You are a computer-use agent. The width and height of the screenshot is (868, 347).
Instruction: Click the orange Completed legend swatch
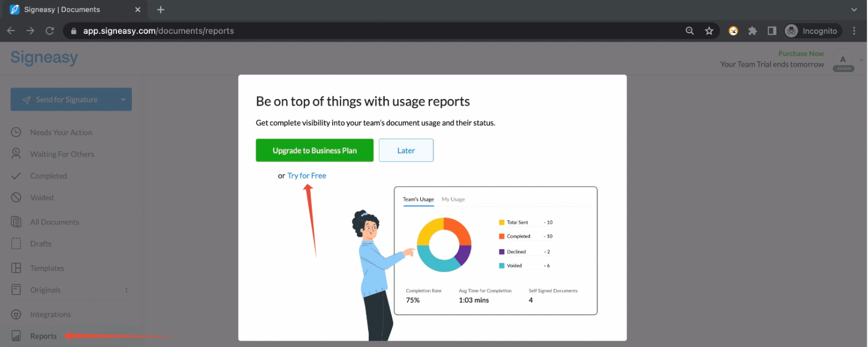tap(502, 236)
